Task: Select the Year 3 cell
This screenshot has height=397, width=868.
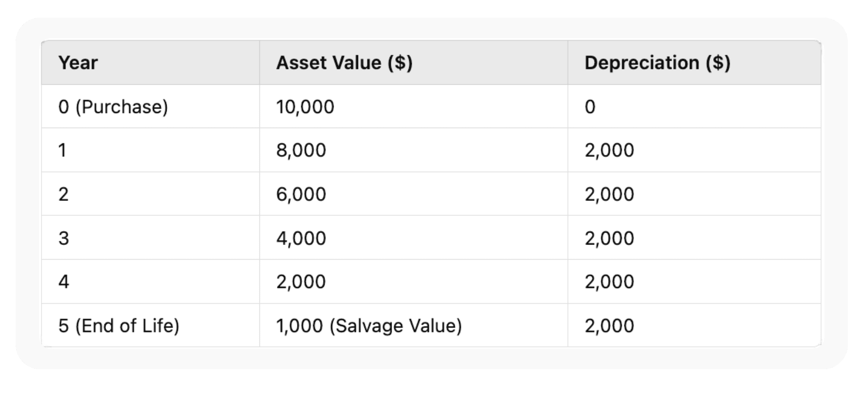Action: 64,238
